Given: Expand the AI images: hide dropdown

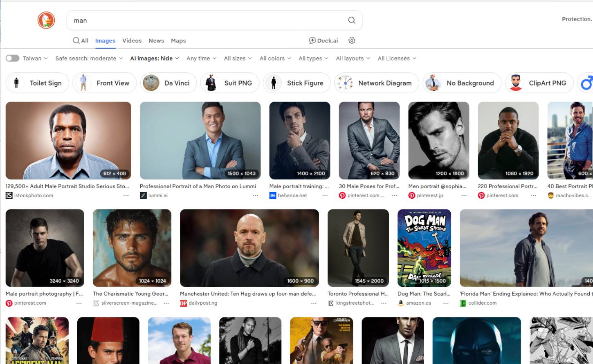Looking at the screenshot, I should click(154, 58).
